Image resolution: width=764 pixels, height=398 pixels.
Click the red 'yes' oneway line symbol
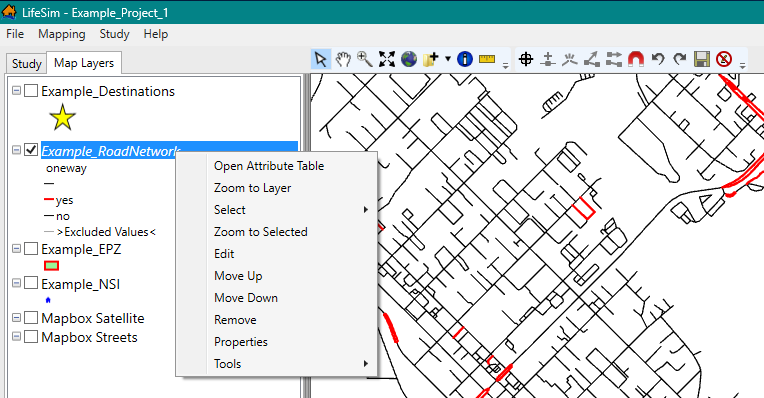click(x=49, y=199)
